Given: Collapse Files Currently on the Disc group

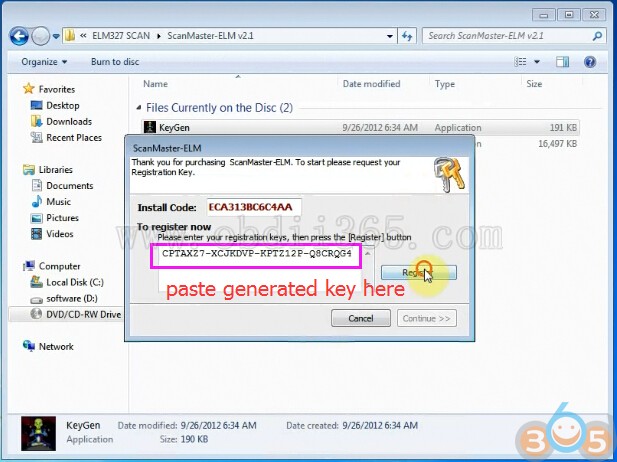Looking at the screenshot, I should pos(139,108).
